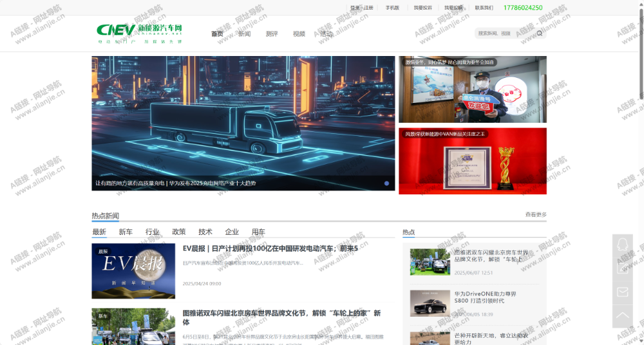The height and width of the screenshot is (345, 644).
Task: Click the 登录 link in top bar
Action: (355, 8)
